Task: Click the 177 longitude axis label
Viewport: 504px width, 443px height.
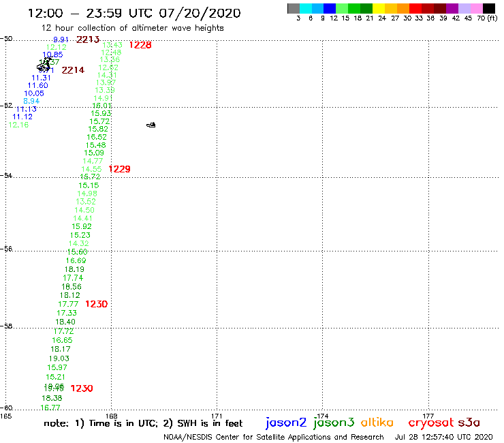Action: tap(428, 416)
